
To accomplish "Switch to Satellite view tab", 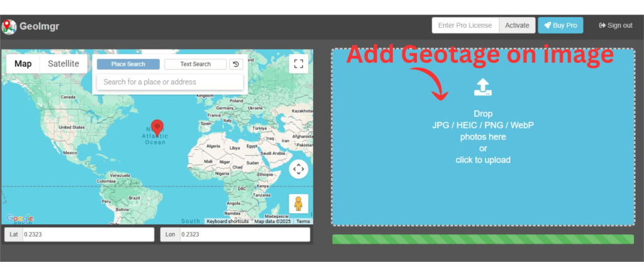I will point(64,64).
